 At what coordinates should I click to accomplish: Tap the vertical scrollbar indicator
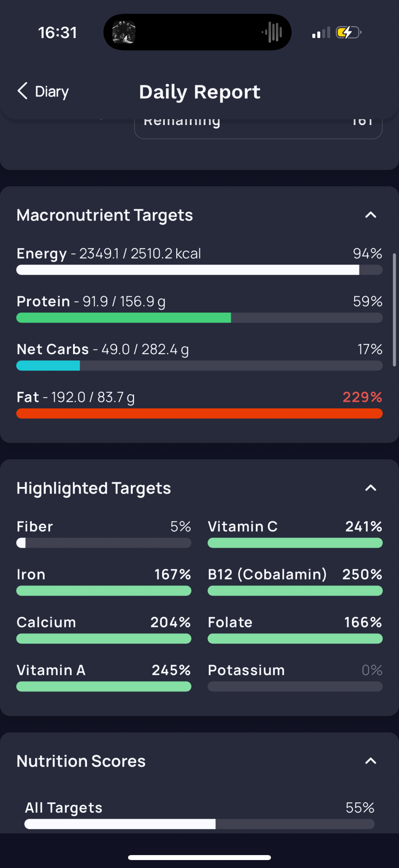pos(394,310)
